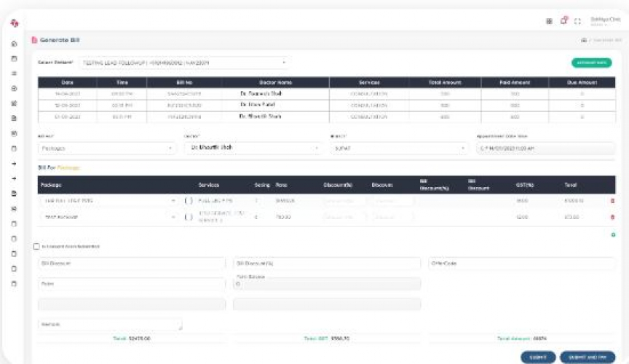Click the Bill No column header

[x=184, y=82]
